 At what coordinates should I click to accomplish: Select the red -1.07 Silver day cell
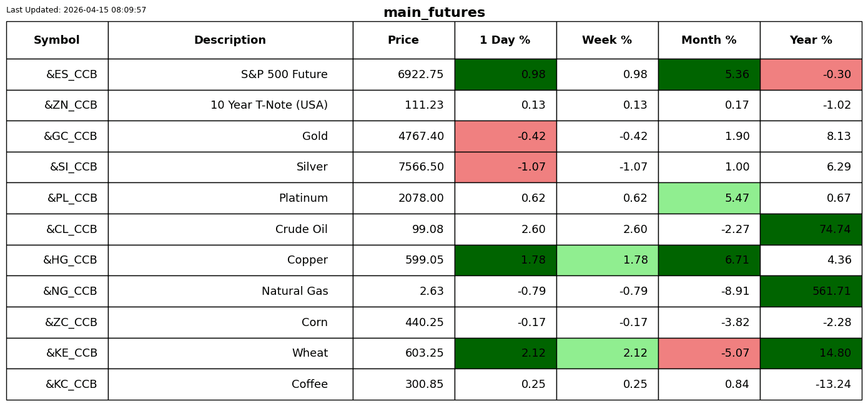[505, 167]
